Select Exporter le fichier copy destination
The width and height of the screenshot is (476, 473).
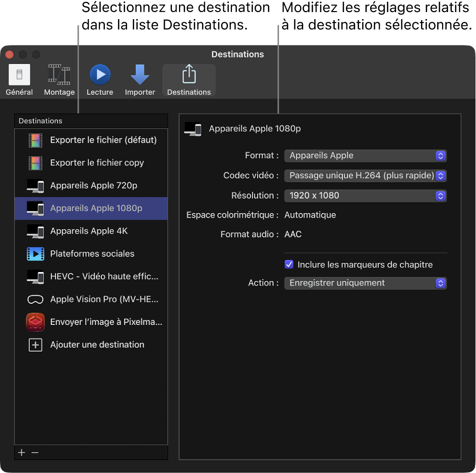(x=91, y=163)
